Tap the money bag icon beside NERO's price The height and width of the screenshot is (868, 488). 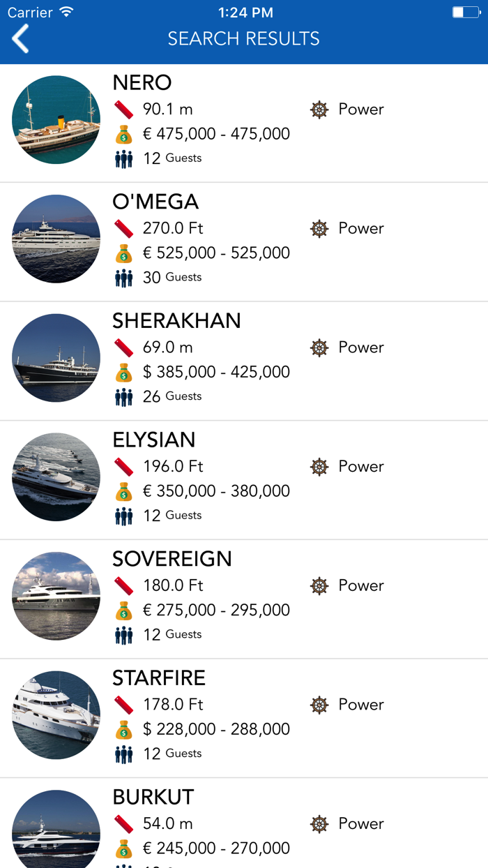pyautogui.click(x=124, y=134)
